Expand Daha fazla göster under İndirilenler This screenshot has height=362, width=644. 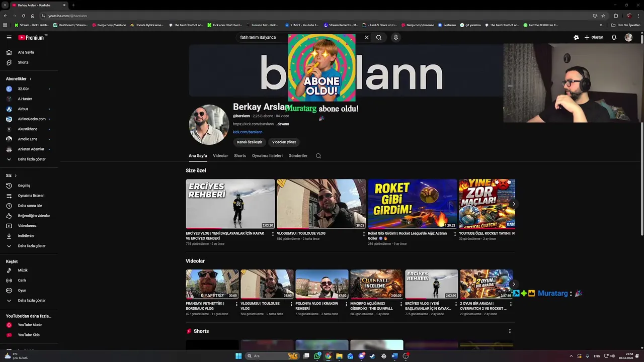pyautogui.click(x=29, y=246)
